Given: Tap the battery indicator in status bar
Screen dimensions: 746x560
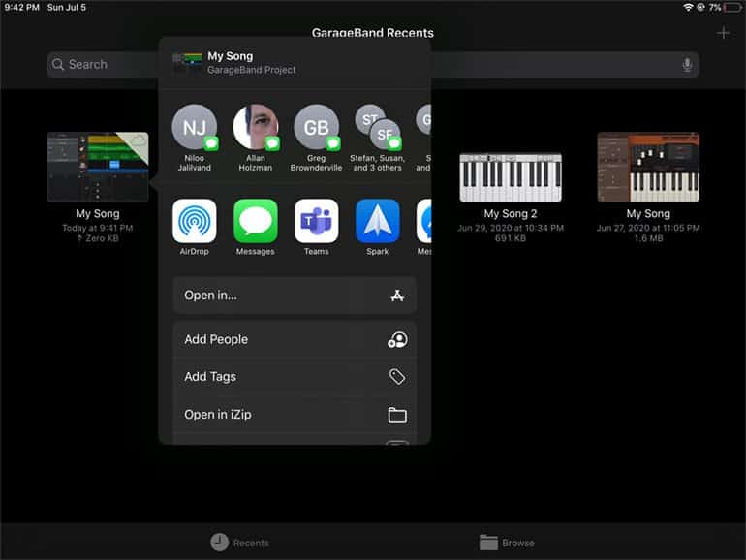Looking at the screenshot, I should pos(732,7).
